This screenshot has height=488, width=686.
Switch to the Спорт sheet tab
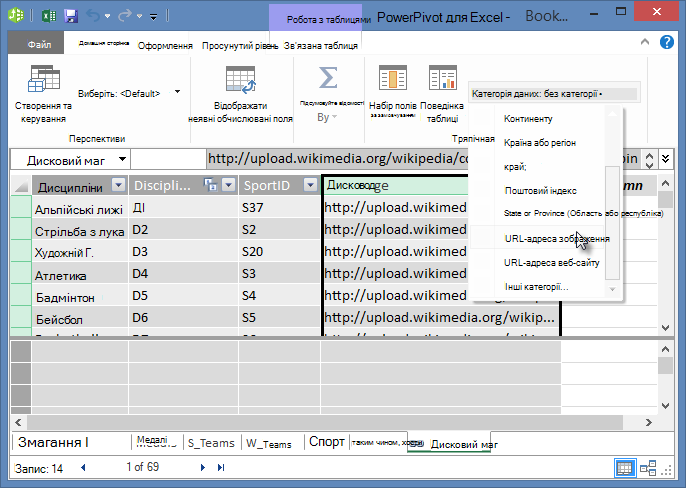click(x=326, y=442)
